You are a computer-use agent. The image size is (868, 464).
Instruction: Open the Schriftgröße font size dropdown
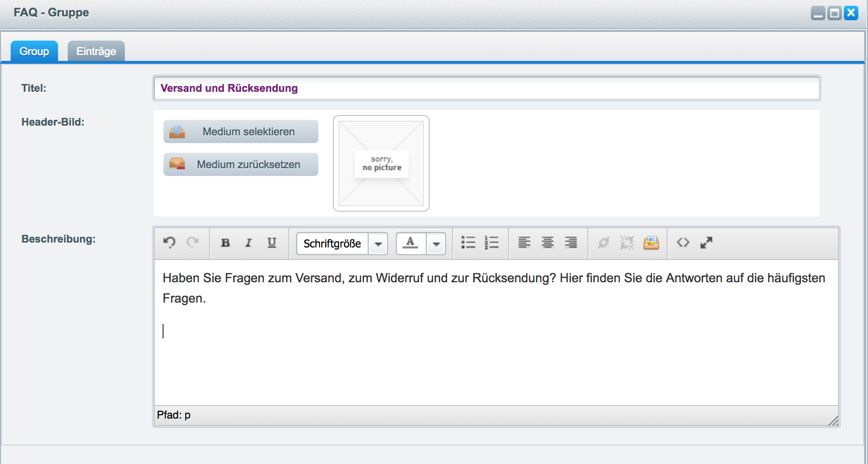click(342, 244)
